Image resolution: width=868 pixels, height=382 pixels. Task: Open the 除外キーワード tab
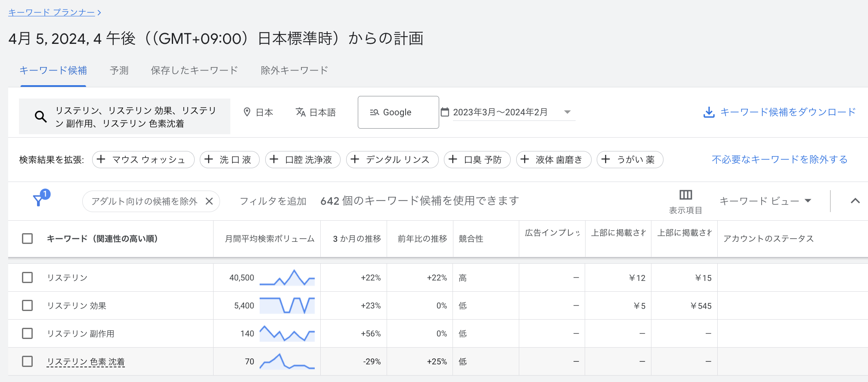[x=294, y=70]
